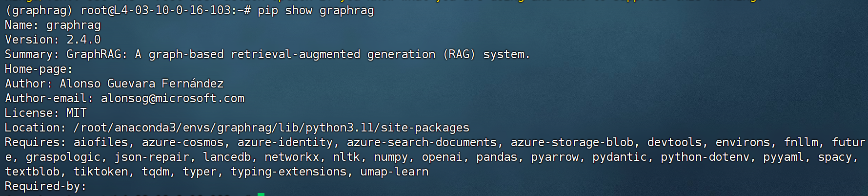
Task: Click the 'pydantic' dependency
Action: 620,157
